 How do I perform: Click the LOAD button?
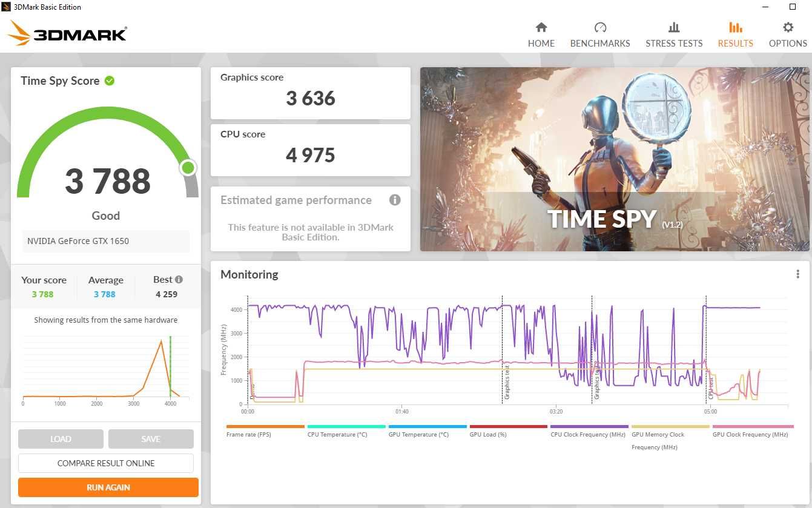click(x=61, y=439)
